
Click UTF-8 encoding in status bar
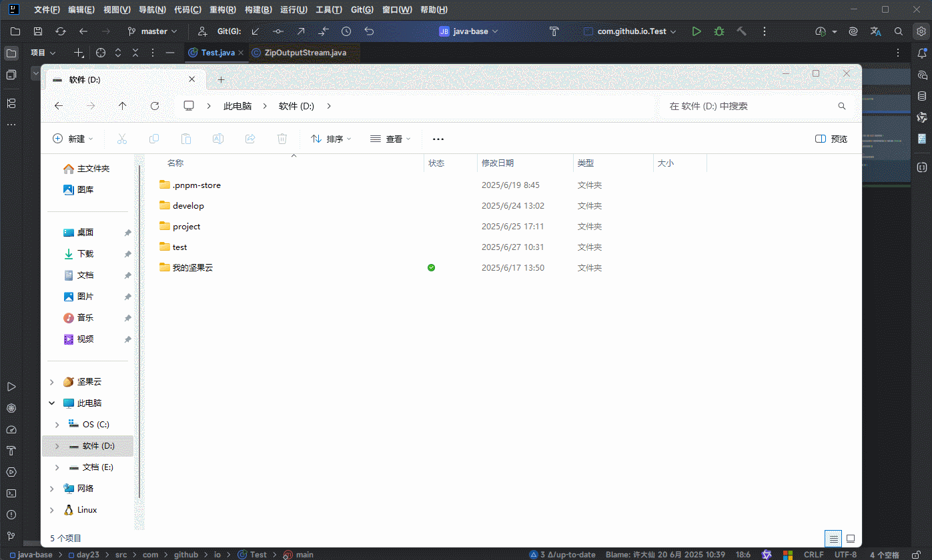(845, 555)
